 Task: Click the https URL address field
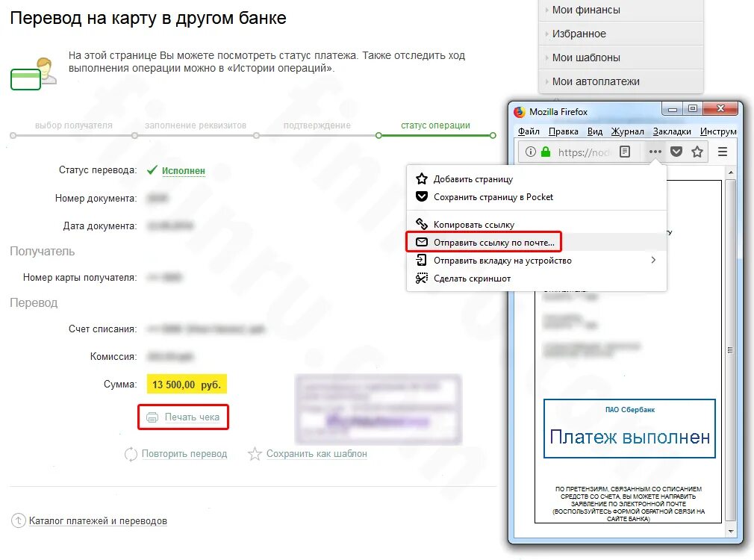(x=583, y=152)
